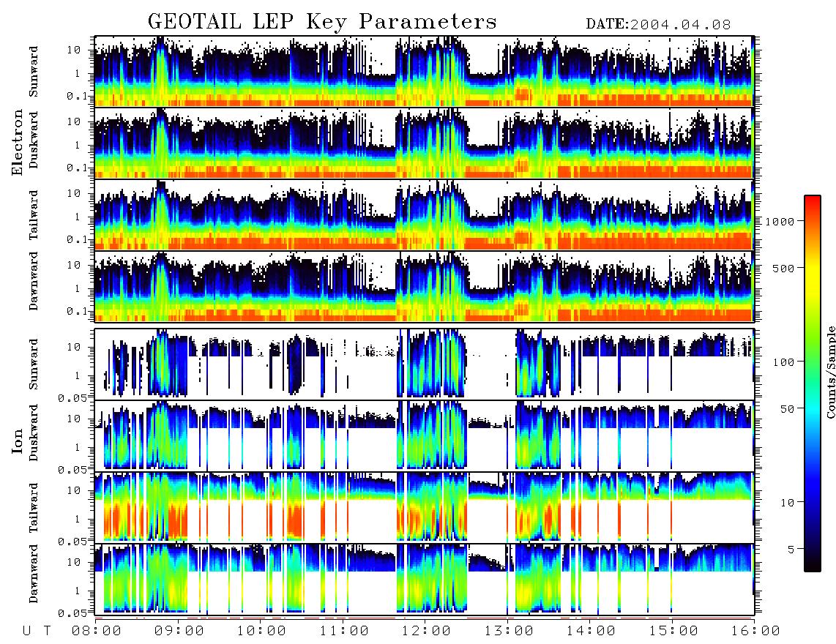The width and height of the screenshot is (836, 644).
Task: Click the 12:00 time tick label
Action: click(x=426, y=631)
